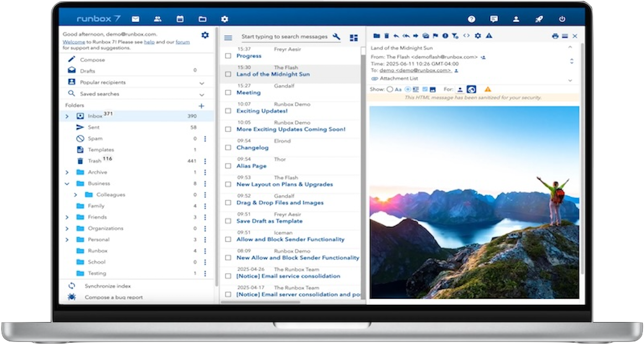Expand the Organizations folder
This screenshot has height=348, width=644.
coord(67,228)
